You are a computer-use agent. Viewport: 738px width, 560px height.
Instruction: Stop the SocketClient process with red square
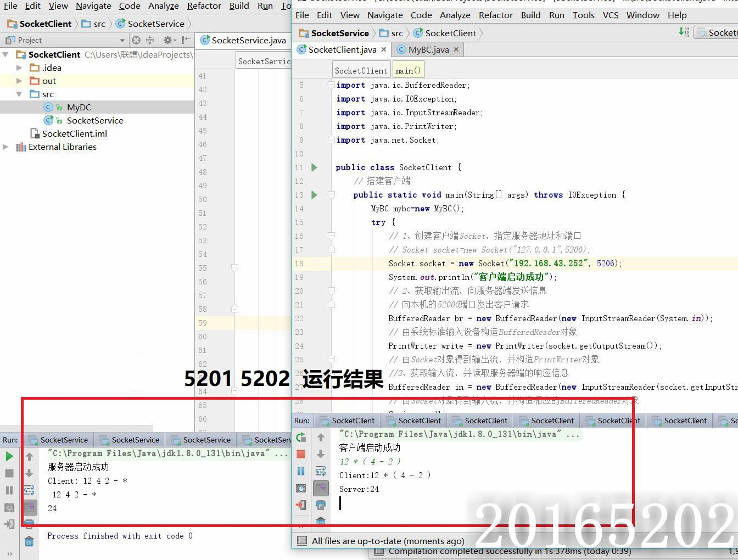tap(301, 454)
